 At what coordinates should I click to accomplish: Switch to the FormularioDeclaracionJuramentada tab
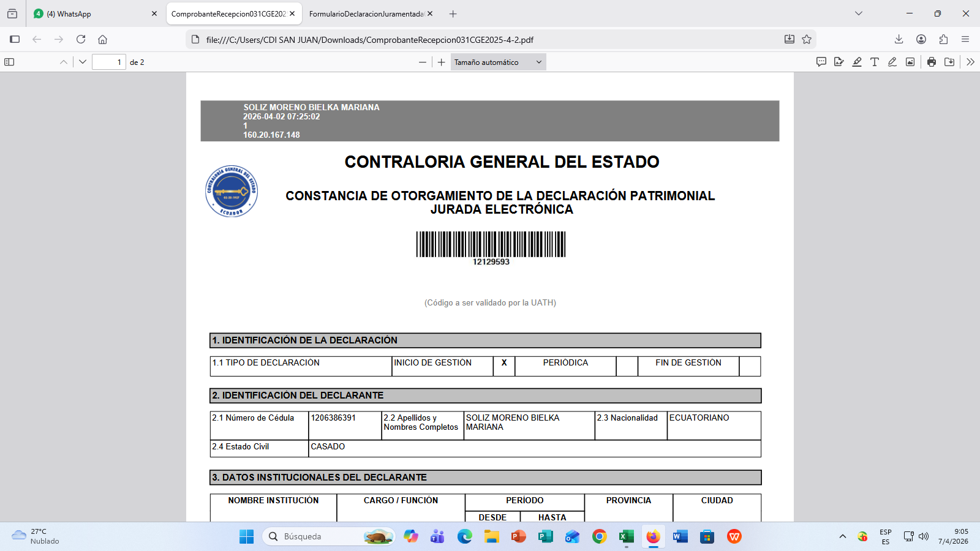pos(366,13)
